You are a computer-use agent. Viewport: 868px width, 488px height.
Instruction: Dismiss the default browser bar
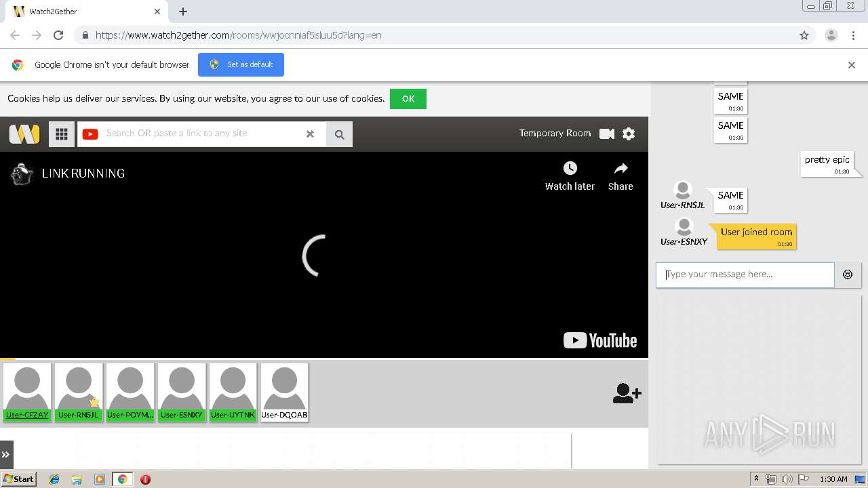[x=852, y=65]
